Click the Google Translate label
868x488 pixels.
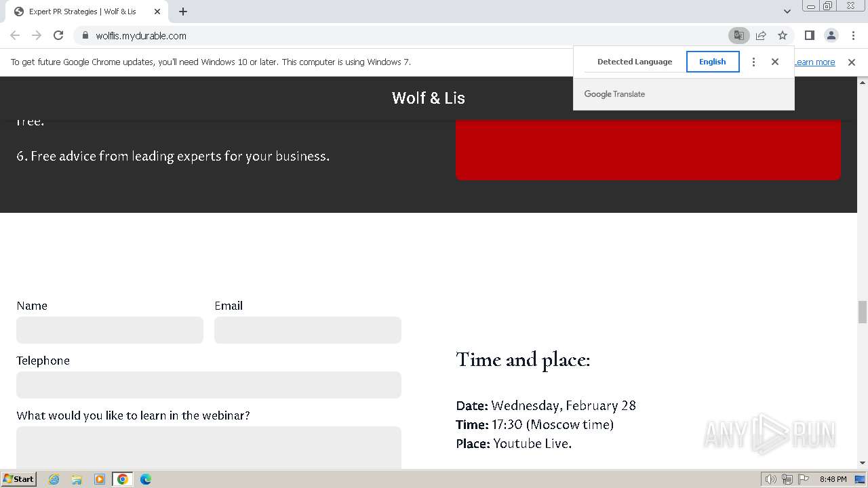[x=614, y=94]
